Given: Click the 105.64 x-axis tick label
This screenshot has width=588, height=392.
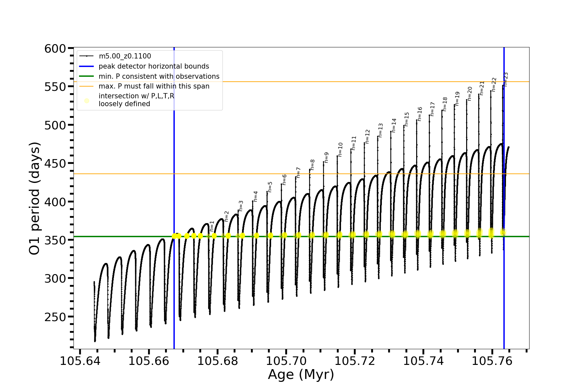Looking at the screenshot, I should click(80, 361).
